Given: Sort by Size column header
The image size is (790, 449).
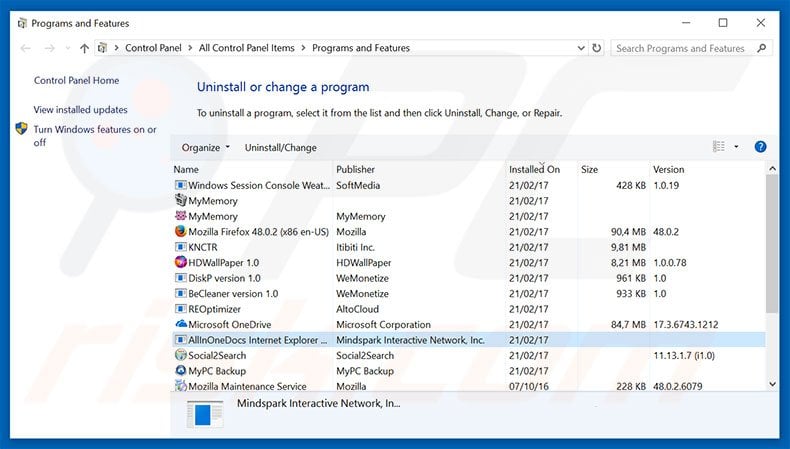Looking at the screenshot, I should tap(589, 170).
